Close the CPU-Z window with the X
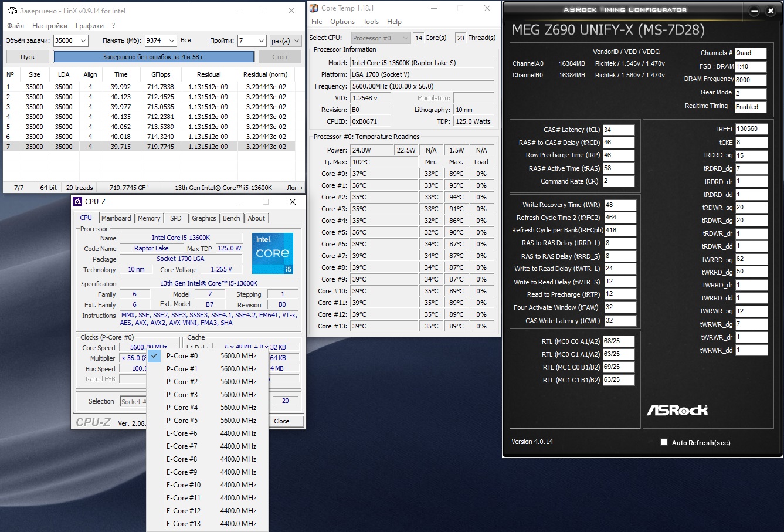784x532 pixels. [x=292, y=202]
